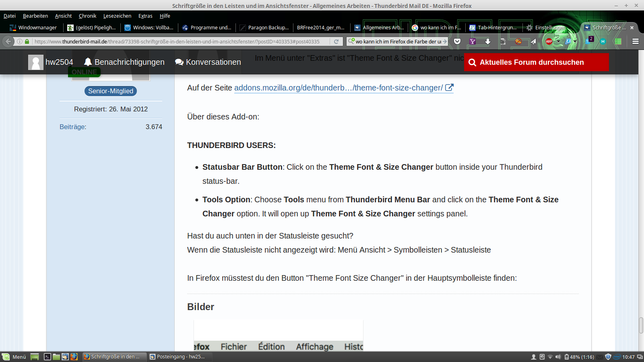Image resolution: width=644 pixels, height=362 pixels.
Task: Click the volume speaker tray icon
Action: [558, 357]
